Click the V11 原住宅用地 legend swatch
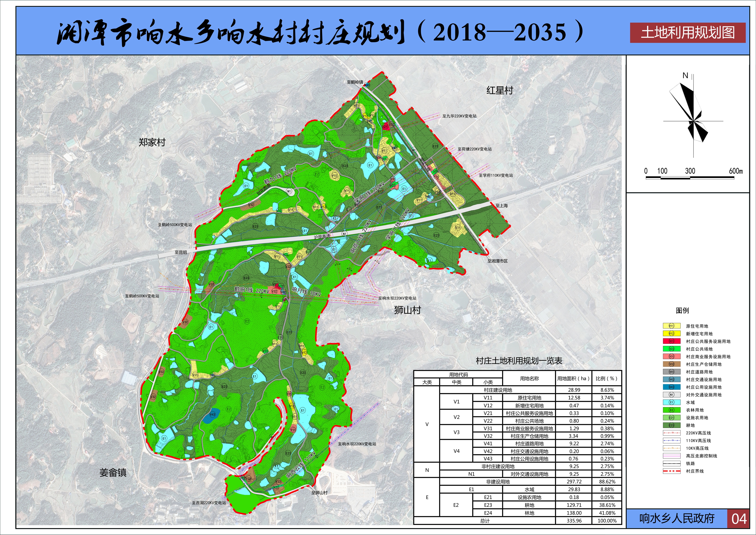756x535 pixels. tap(671, 326)
